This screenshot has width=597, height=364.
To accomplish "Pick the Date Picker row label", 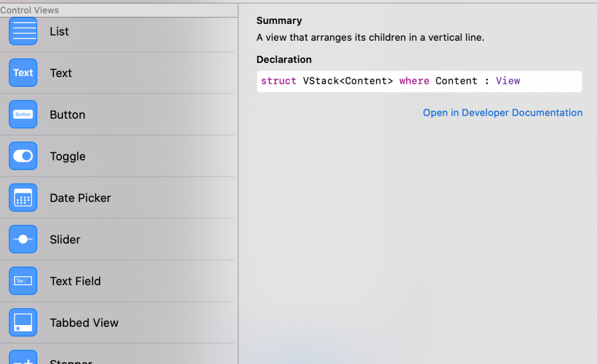I will click(80, 198).
